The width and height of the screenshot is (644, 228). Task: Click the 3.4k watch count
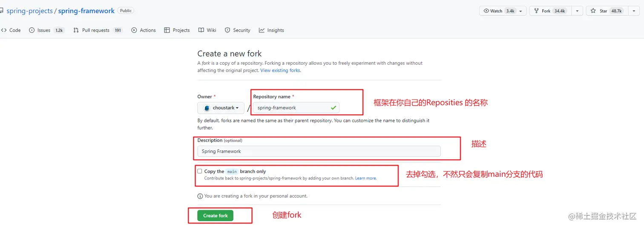tap(510, 11)
